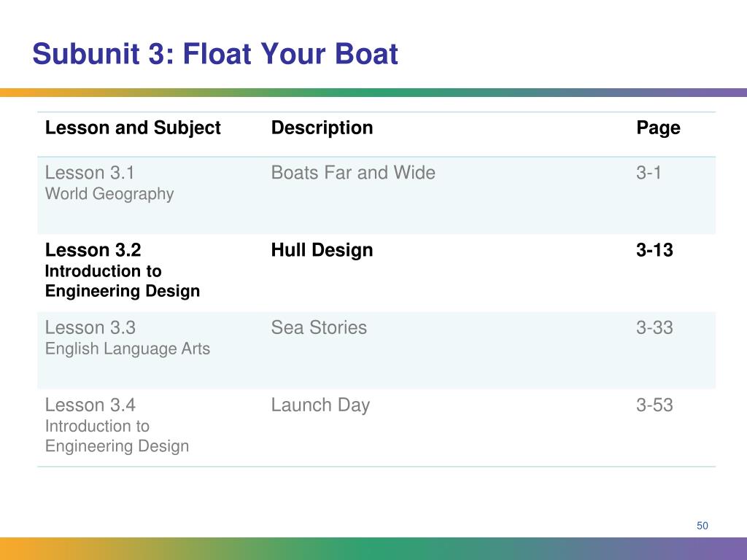Viewport: 747px width, 560px height.
Task: Click page number '3-1'
Action: 649,172
